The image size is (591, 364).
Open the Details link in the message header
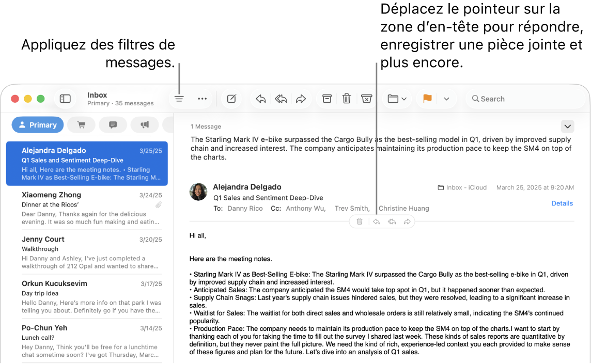click(x=562, y=203)
